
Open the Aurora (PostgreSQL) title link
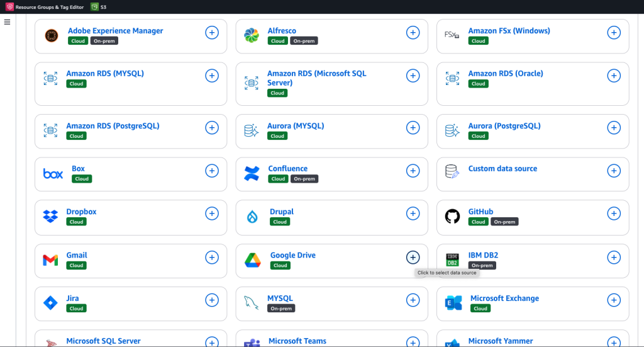(x=504, y=126)
